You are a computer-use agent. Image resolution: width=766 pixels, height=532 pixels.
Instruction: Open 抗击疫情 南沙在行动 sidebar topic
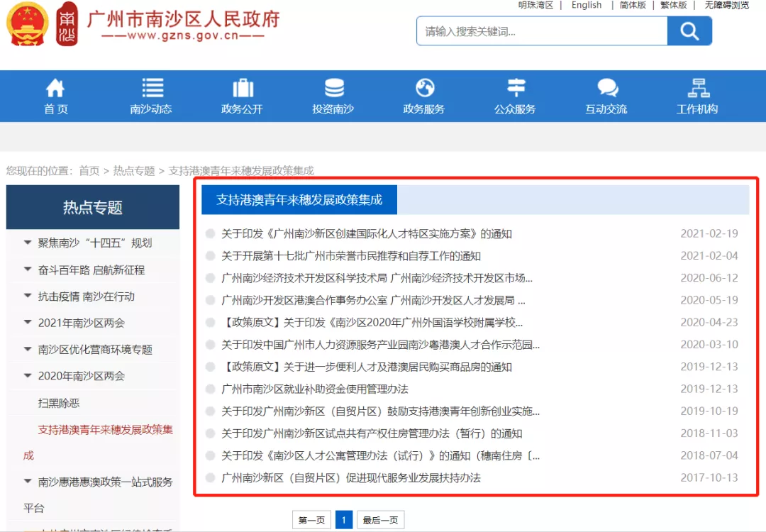coord(86,297)
